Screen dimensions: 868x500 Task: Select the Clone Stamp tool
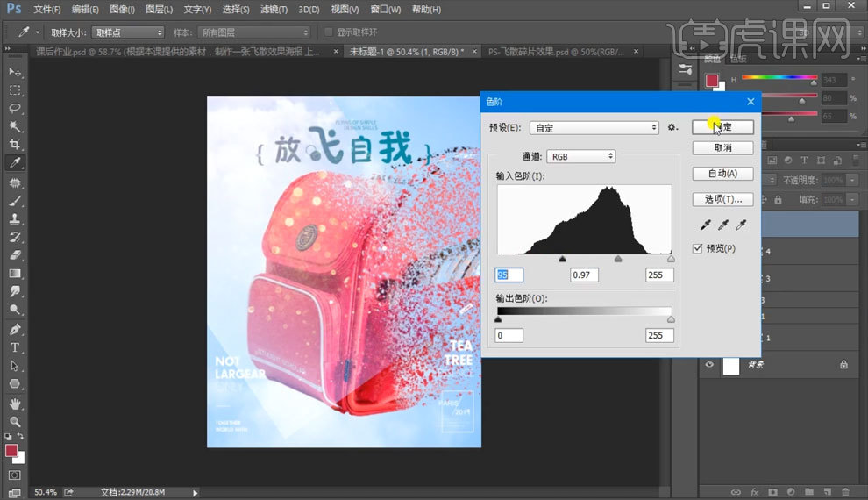click(15, 219)
